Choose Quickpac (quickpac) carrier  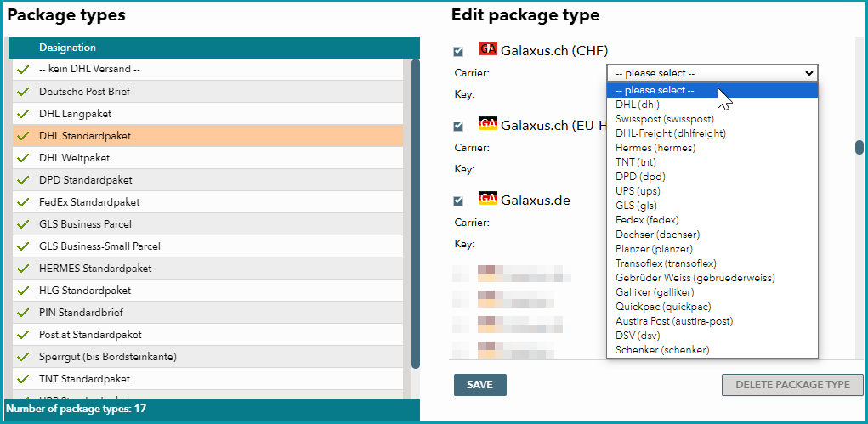point(712,307)
